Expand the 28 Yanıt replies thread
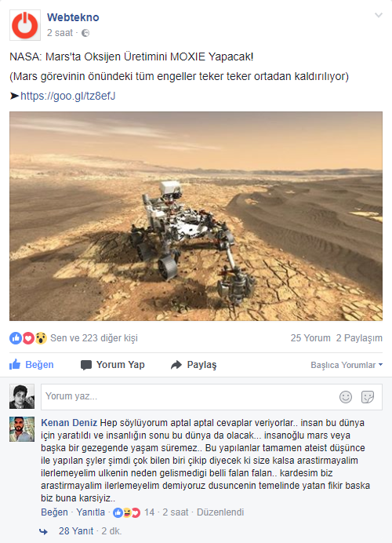The height and width of the screenshot is (543, 392). [76, 531]
